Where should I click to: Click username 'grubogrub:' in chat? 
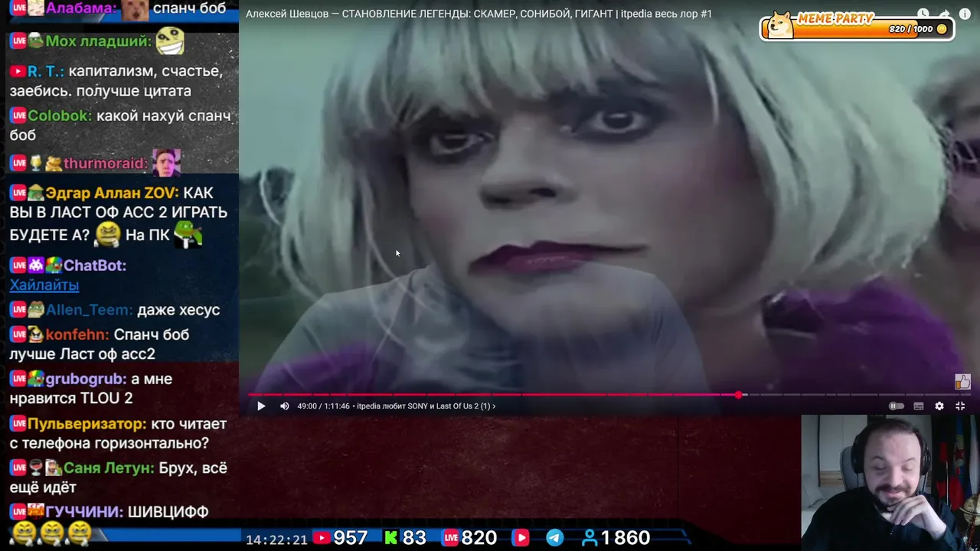[x=86, y=379]
